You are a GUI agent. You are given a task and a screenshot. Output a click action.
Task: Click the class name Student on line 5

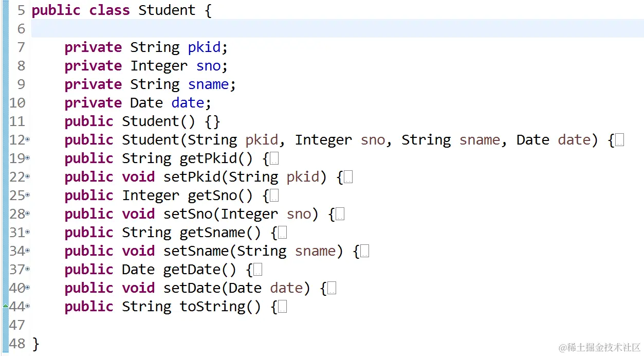point(167,10)
